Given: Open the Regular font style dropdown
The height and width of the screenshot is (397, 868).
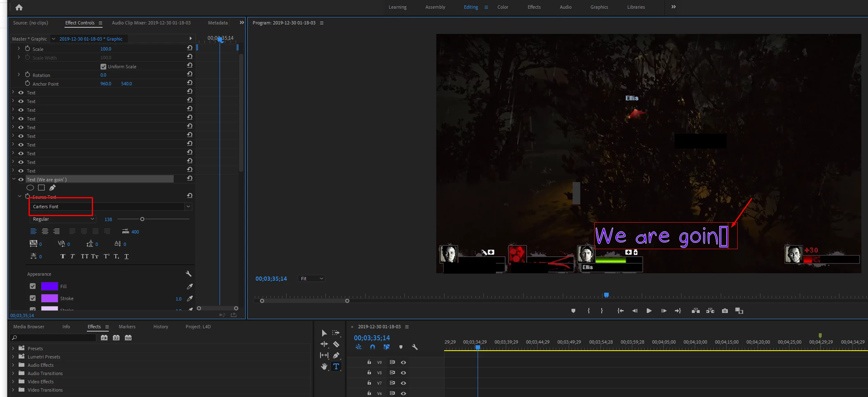Looking at the screenshot, I should [63, 219].
